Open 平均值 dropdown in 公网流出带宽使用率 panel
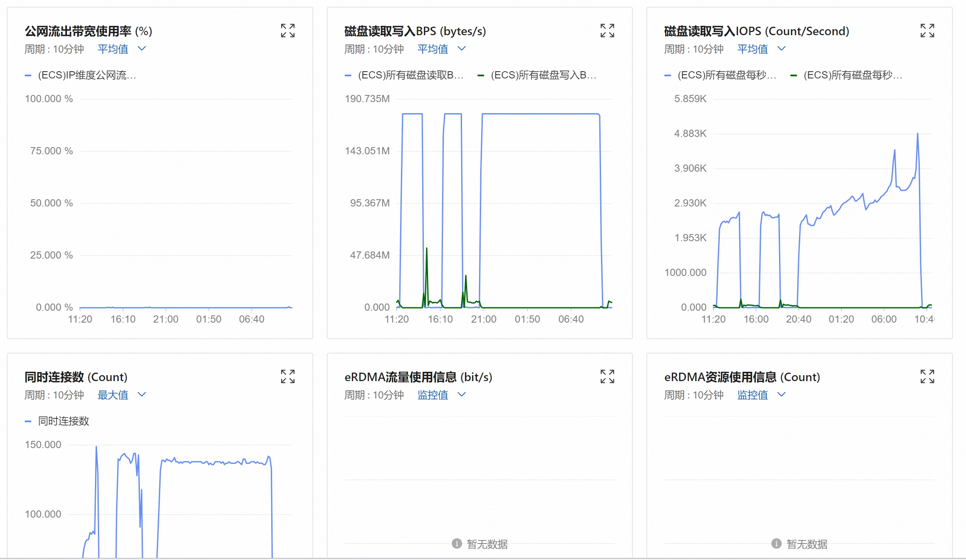966x560 pixels. pos(122,49)
